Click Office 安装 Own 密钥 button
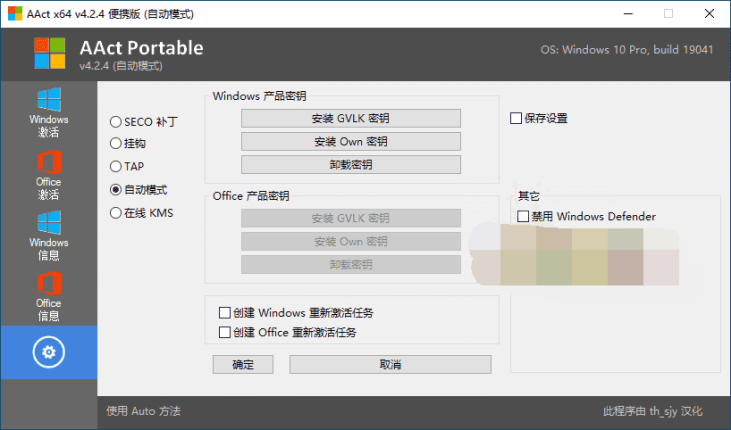Screen dimensions: 731x430 (351, 242)
